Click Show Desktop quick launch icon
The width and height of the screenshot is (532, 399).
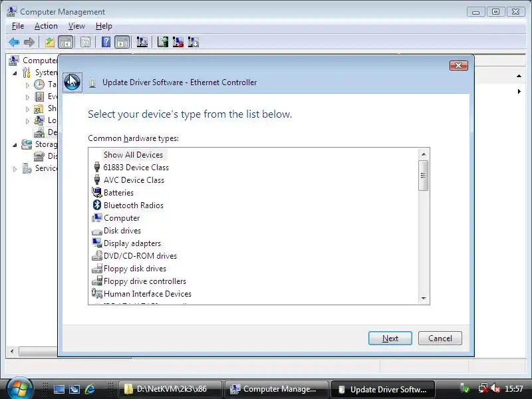[59, 389]
